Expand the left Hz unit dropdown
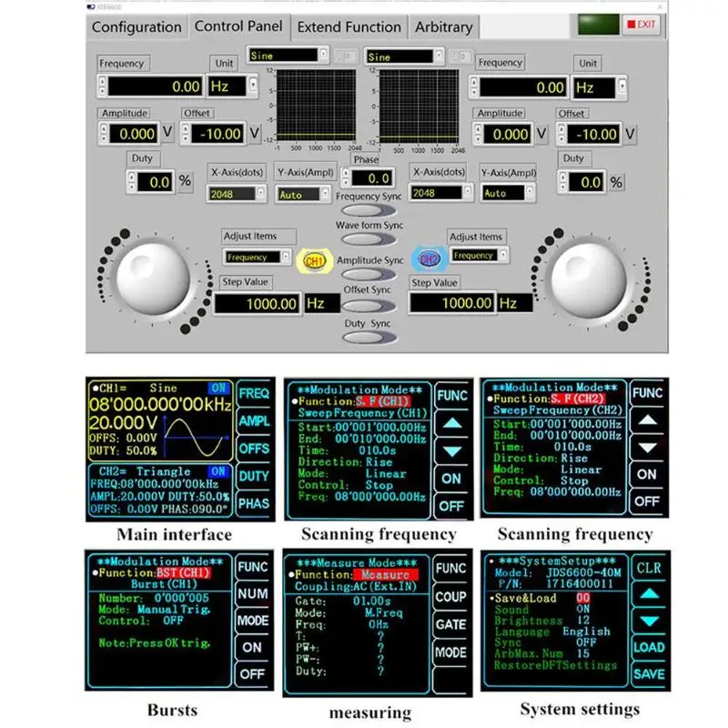Screen dimensions: 728x728 pyautogui.click(x=231, y=86)
